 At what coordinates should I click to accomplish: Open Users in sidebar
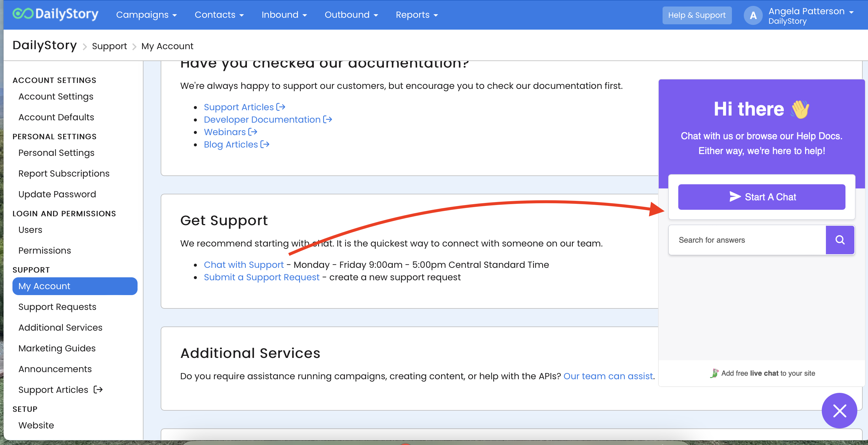point(30,230)
